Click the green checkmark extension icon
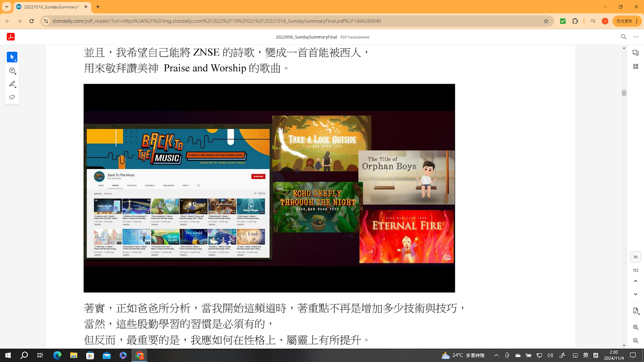The width and height of the screenshot is (644, 362). (563, 21)
